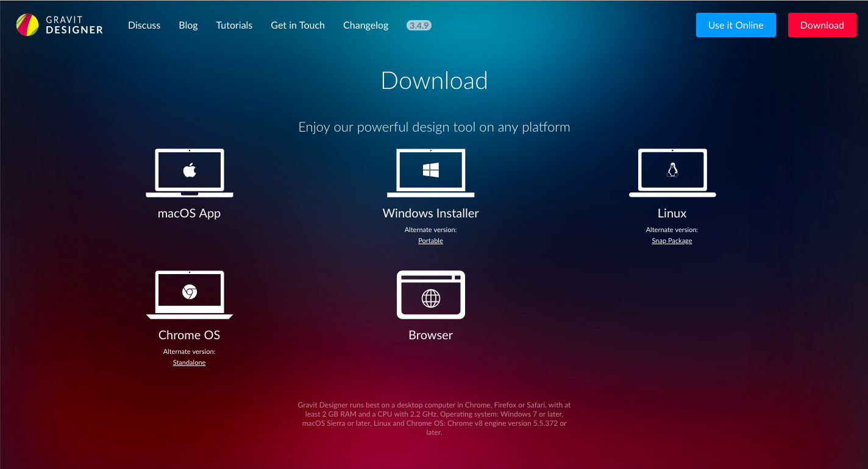View the Changelog page
This screenshot has width=868, height=469.
pyautogui.click(x=366, y=25)
